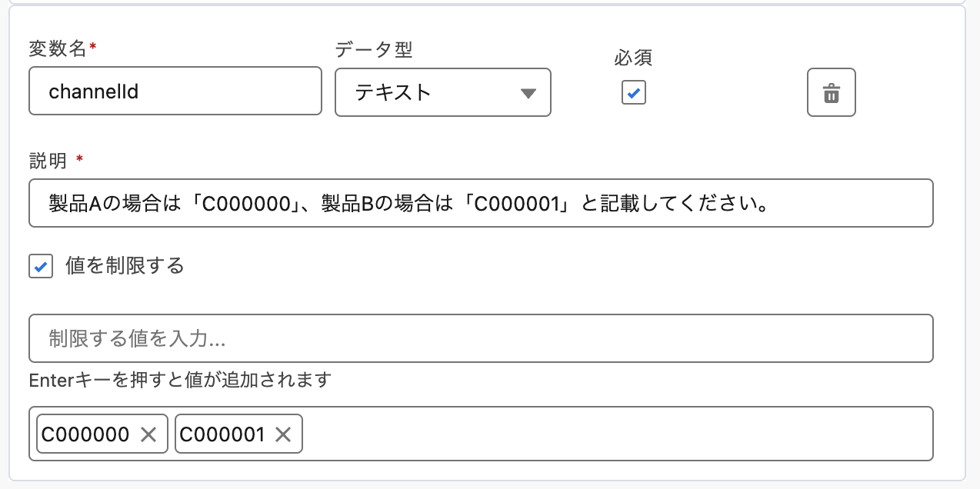Image resolution: width=980 pixels, height=489 pixels.
Task: Click the 必須 label above the checkbox
Action: pos(633,58)
